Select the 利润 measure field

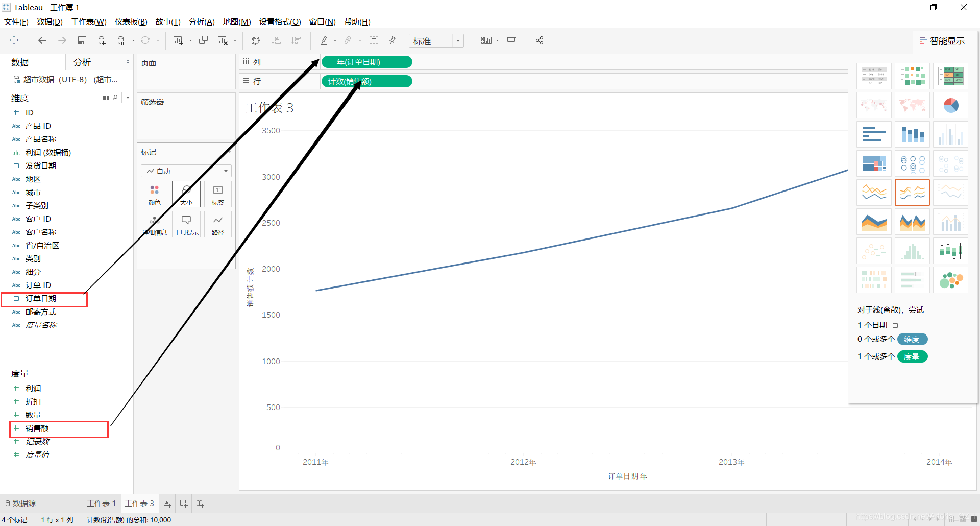pos(33,389)
